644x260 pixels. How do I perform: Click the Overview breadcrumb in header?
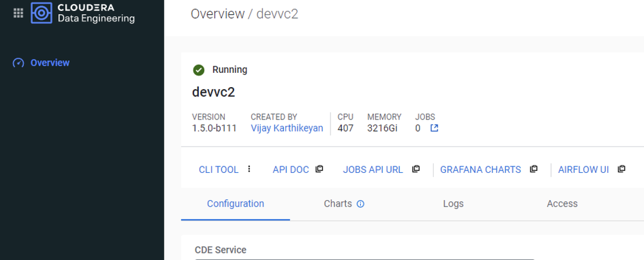[x=217, y=14]
